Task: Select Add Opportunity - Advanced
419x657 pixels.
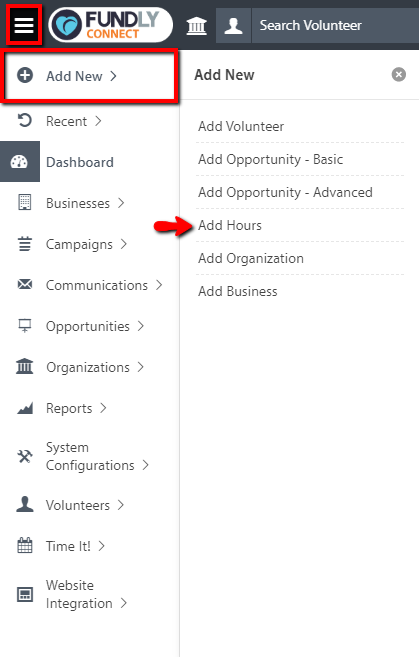Action: click(x=285, y=192)
